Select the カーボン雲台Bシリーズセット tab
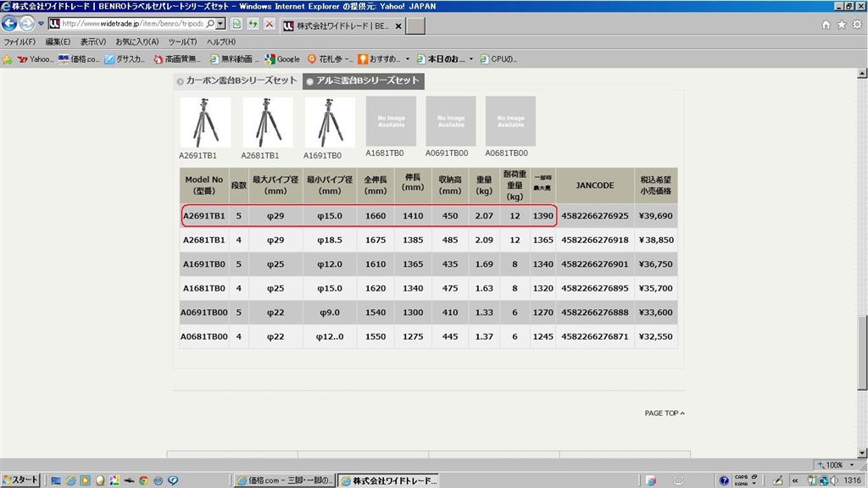Viewport: 868px width, 488px height. tap(236, 81)
